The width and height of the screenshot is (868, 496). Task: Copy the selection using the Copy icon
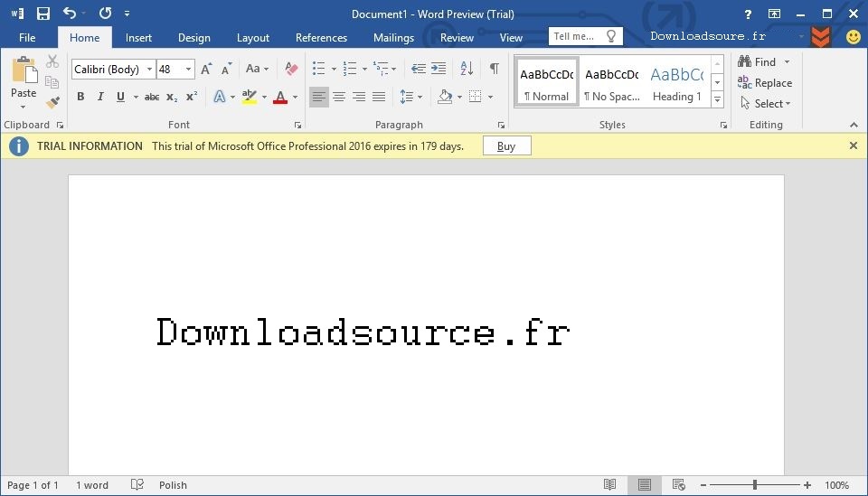point(52,82)
